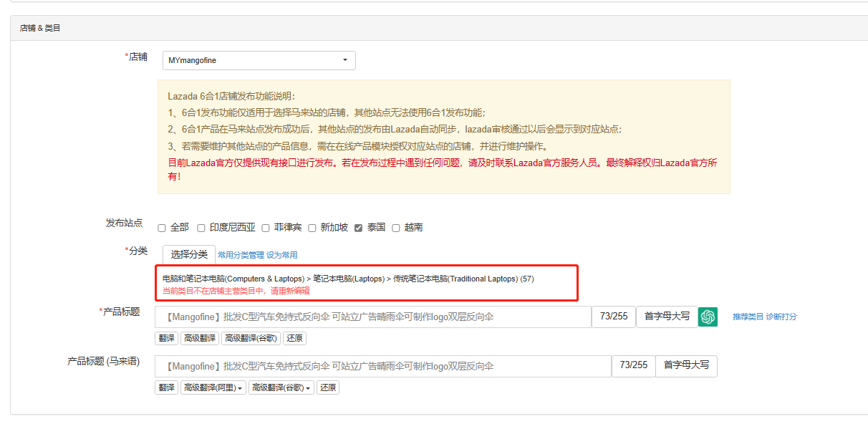Check the 印度尼西亚 site checkbox
Image resolution: width=868 pixels, height=424 pixels.
click(201, 228)
